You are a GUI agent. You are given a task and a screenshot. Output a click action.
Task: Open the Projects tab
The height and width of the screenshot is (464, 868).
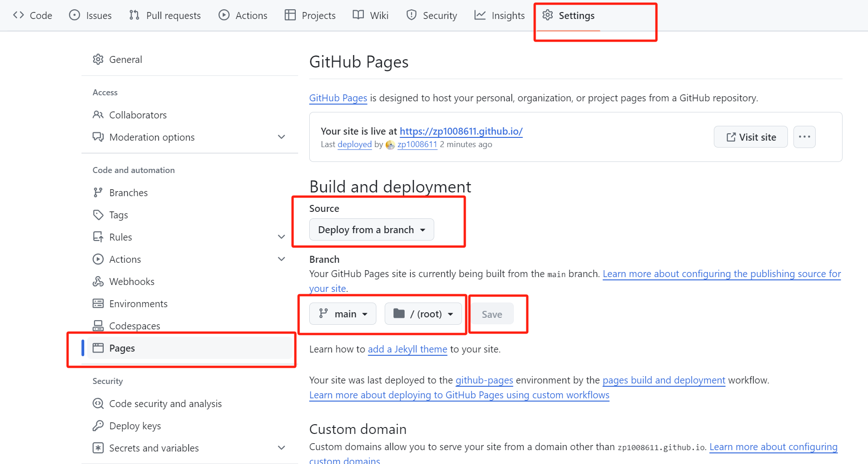coord(310,15)
